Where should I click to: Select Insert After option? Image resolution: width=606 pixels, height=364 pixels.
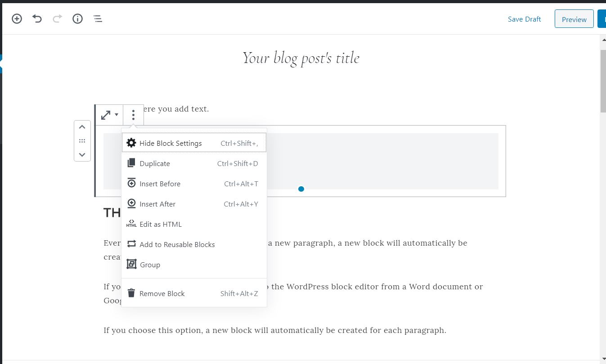coord(194,204)
